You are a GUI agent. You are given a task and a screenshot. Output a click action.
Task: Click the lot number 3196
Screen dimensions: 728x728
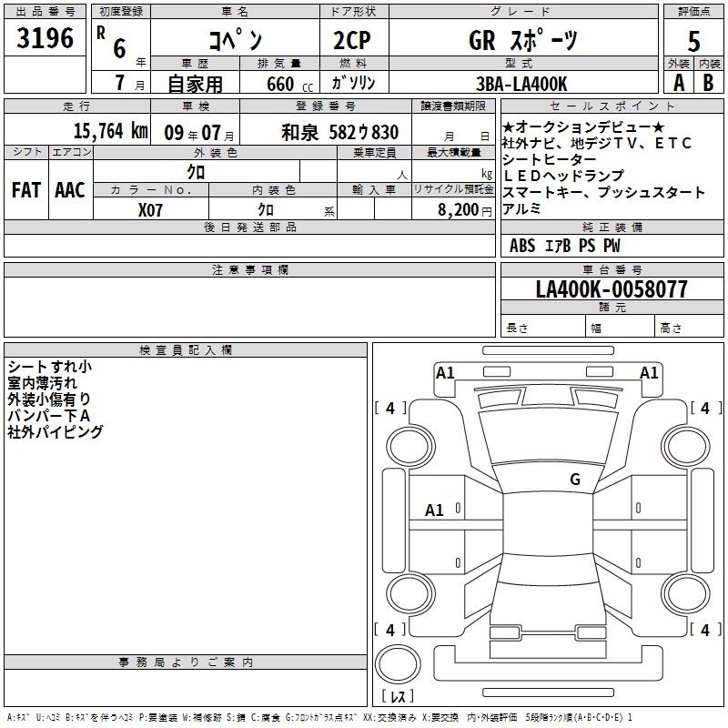pos(45,37)
